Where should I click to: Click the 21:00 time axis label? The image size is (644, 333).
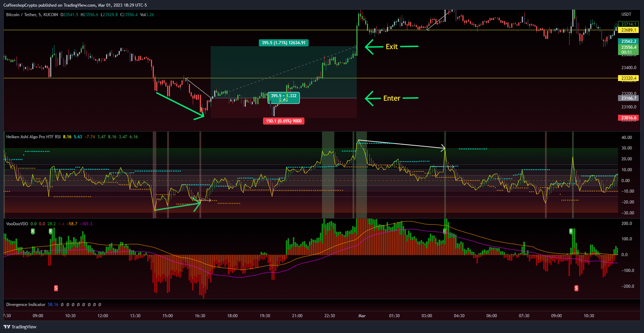[x=297, y=316]
